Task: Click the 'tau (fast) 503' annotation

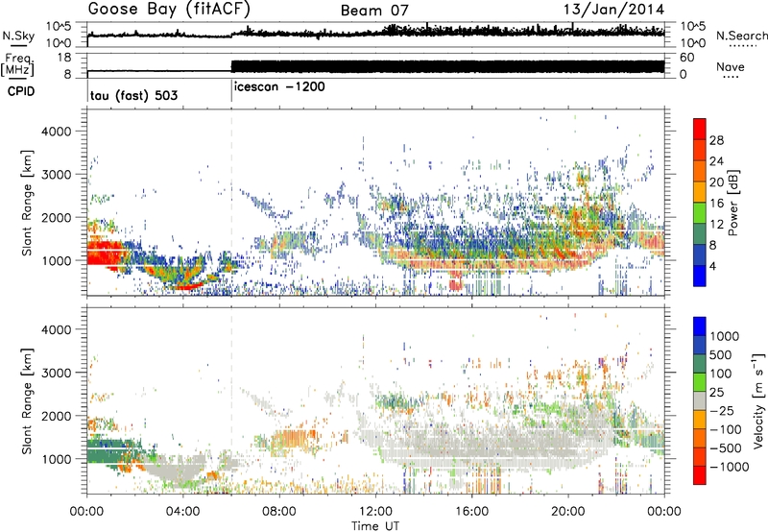Action: [x=133, y=95]
